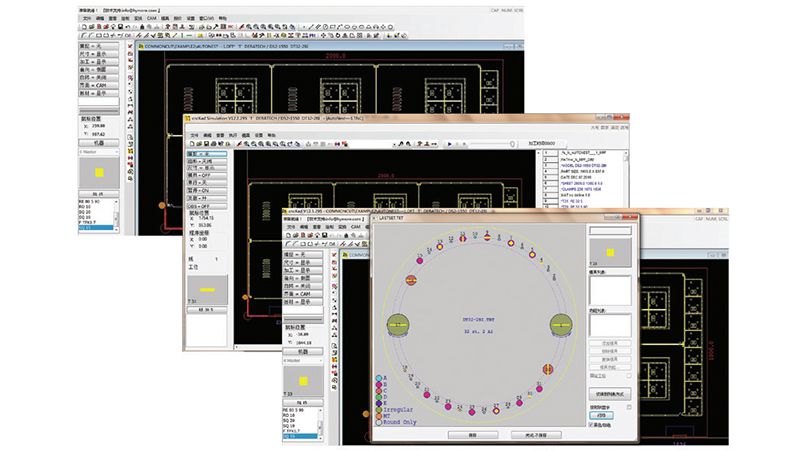Click the open folder icon in Simulation toolbar
Screen dimensions: 800x451
[199, 143]
